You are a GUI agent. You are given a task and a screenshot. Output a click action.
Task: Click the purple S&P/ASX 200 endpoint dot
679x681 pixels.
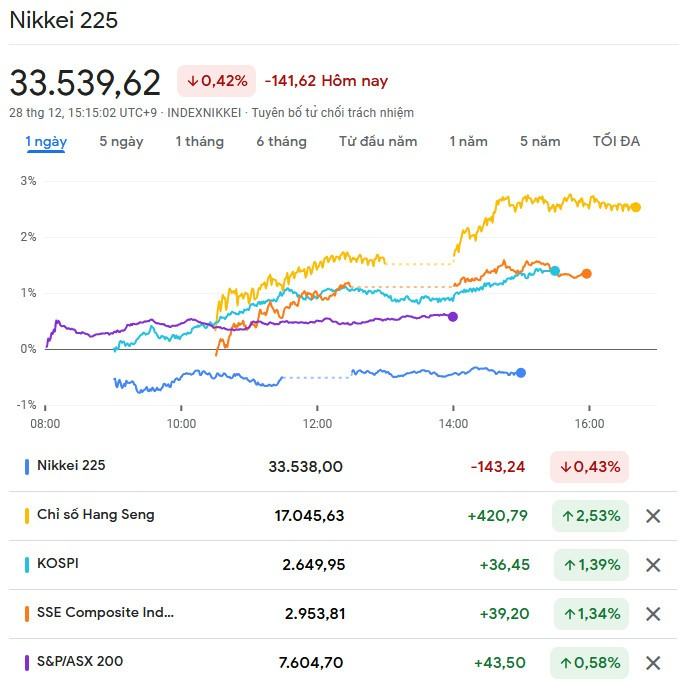click(x=453, y=317)
